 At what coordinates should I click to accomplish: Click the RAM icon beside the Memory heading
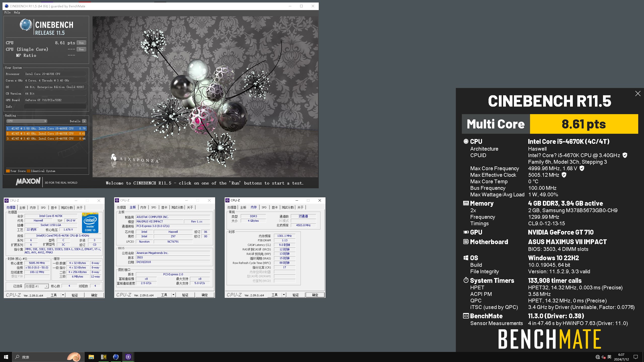pyautogui.click(x=466, y=203)
